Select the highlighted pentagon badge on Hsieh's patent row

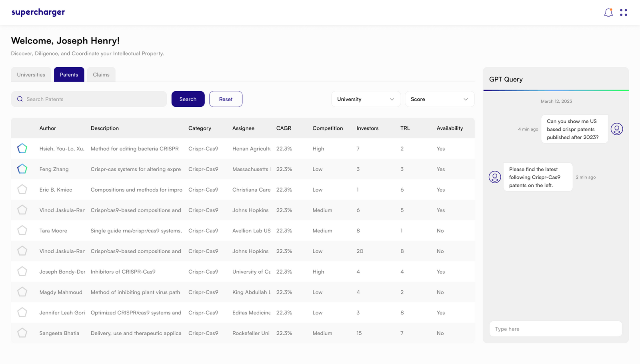click(22, 148)
